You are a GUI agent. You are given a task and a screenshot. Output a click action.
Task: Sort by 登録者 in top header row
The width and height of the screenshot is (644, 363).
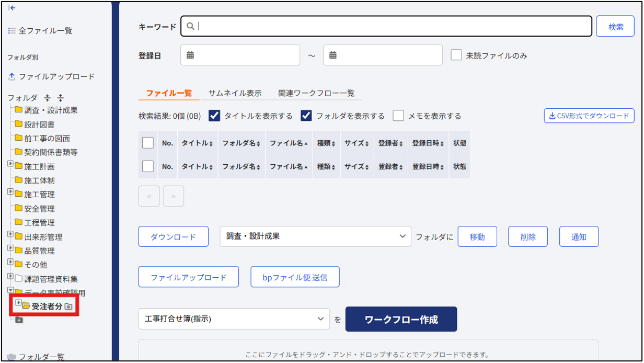coord(390,143)
